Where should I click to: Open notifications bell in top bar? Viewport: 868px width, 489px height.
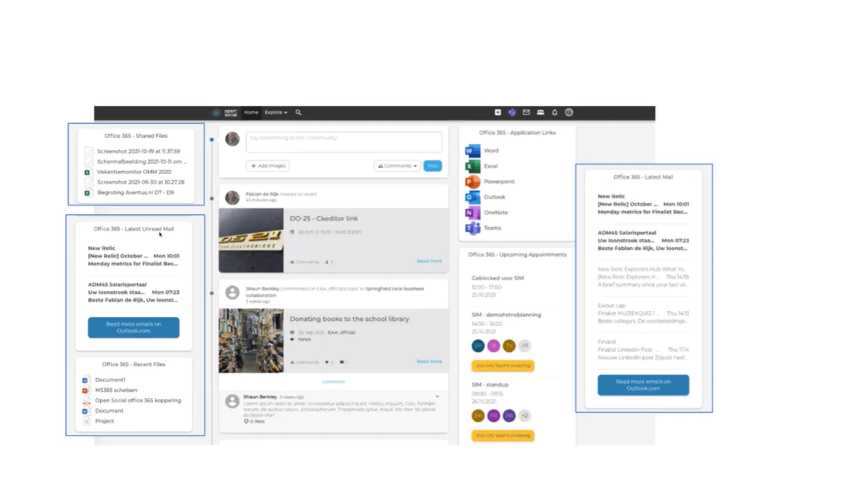[x=554, y=113]
